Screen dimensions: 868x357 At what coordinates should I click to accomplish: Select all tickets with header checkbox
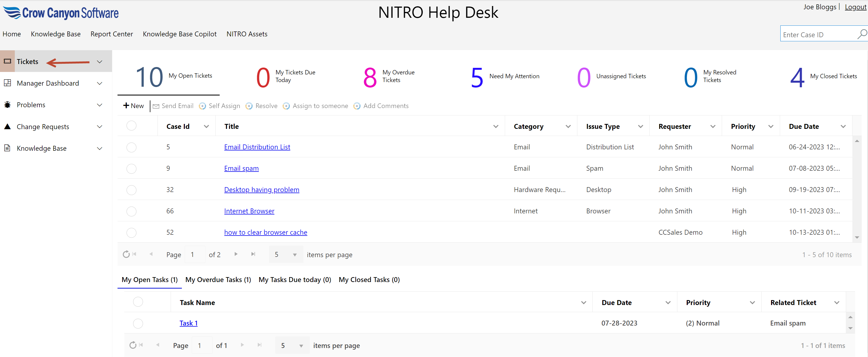(x=131, y=126)
